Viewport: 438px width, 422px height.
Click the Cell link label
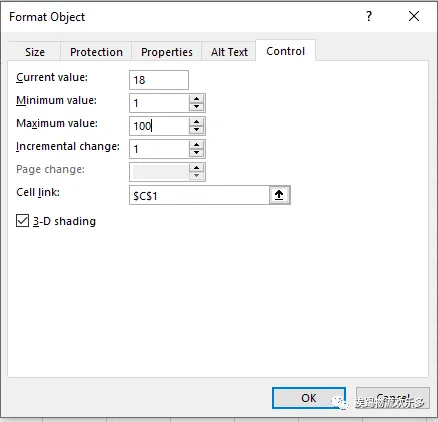(x=38, y=192)
